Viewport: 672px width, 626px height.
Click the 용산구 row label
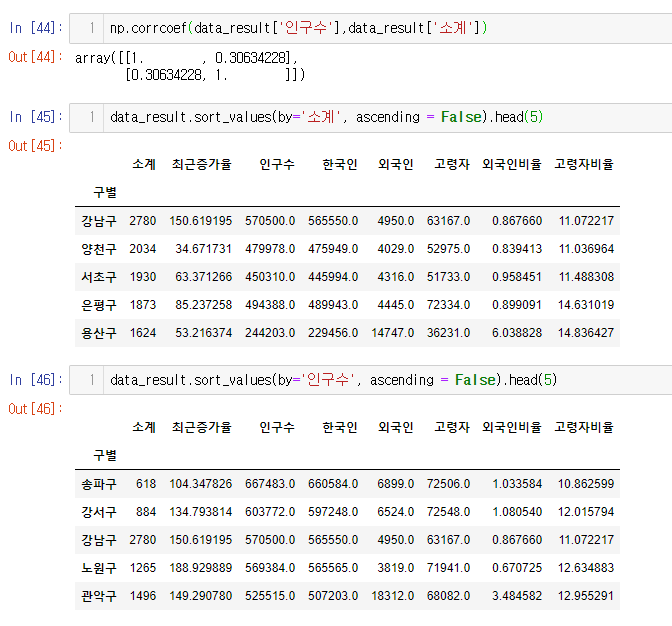click(98, 333)
